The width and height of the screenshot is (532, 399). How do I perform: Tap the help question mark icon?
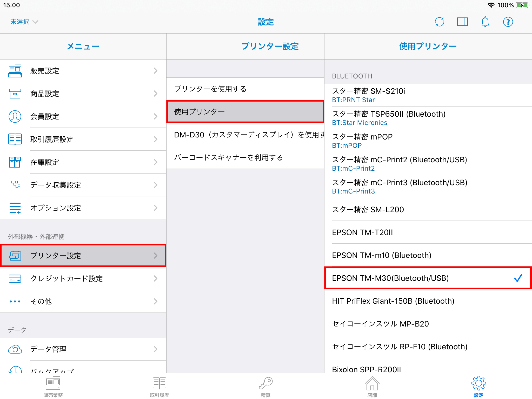click(x=508, y=22)
